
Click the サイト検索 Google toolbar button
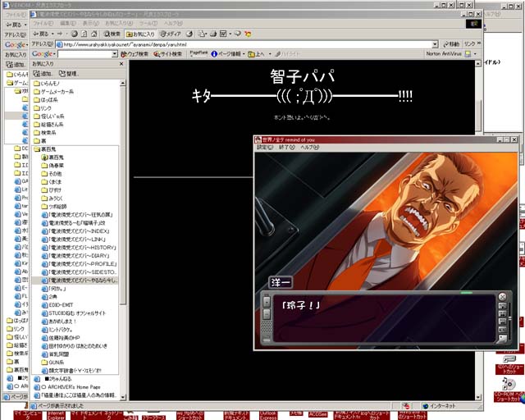click(167, 54)
